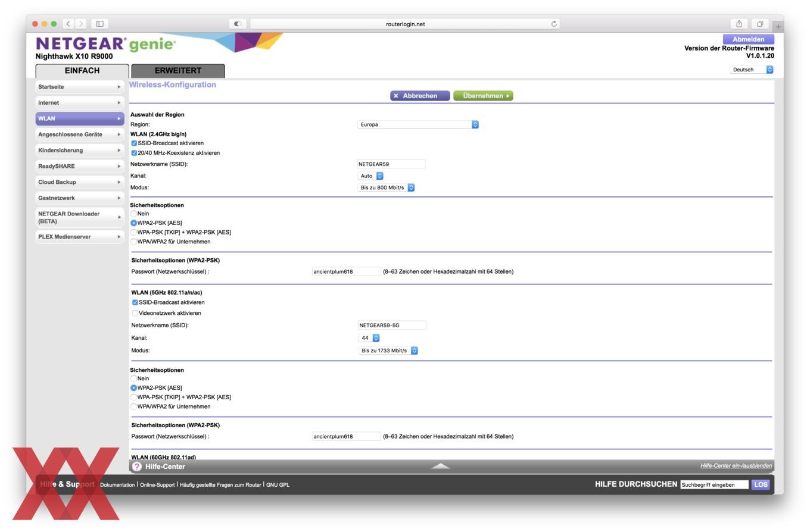The height and width of the screenshot is (532, 810).
Task: Open the Dokumentation link
Action: tap(117, 485)
